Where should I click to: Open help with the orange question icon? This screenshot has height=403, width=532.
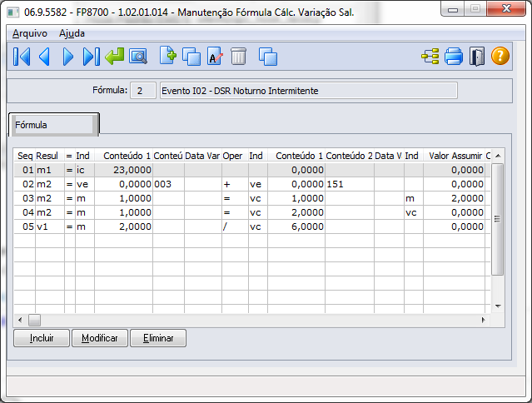(x=500, y=56)
